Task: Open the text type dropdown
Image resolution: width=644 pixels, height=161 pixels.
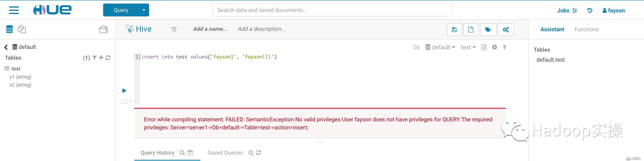Action: click(x=468, y=47)
